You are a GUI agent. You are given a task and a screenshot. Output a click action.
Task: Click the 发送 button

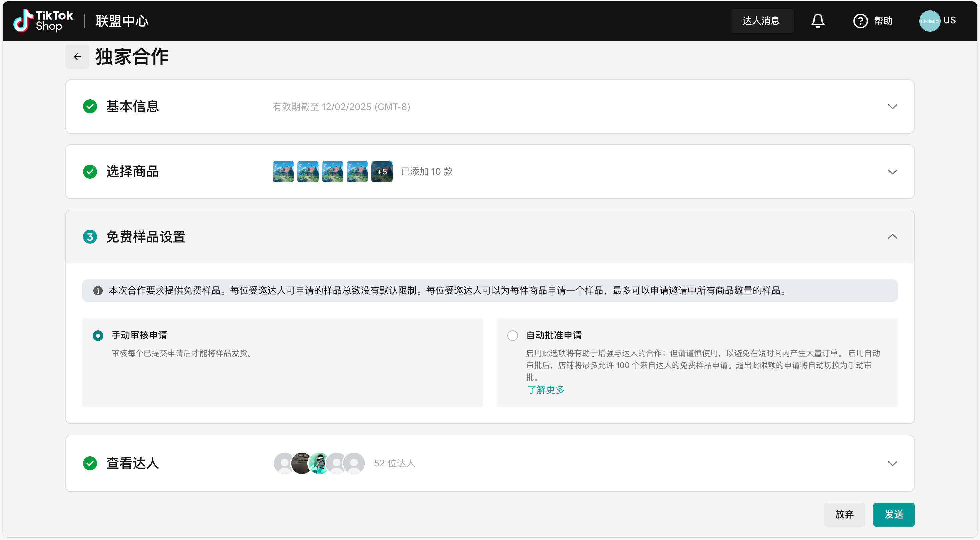[x=893, y=514]
